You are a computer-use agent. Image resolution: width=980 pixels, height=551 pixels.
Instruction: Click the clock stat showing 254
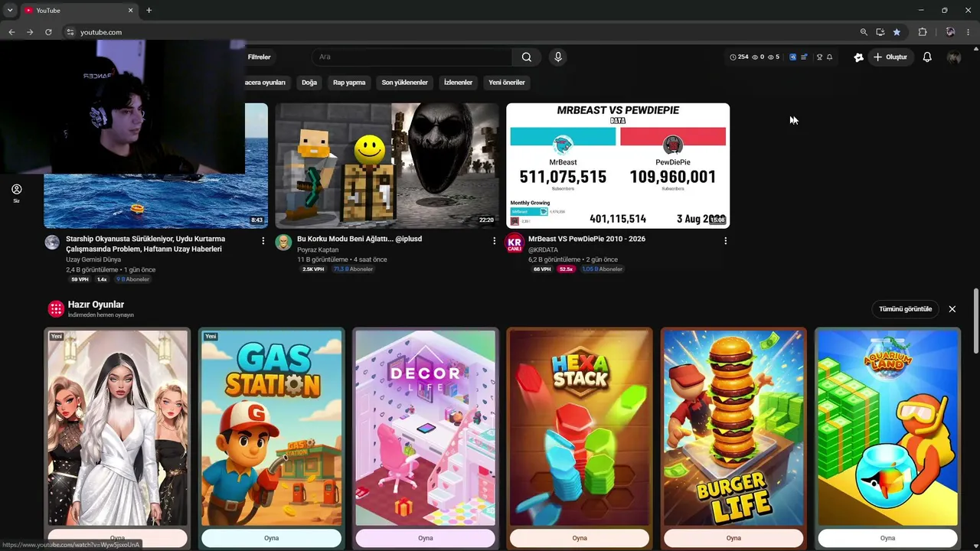tap(739, 57)
